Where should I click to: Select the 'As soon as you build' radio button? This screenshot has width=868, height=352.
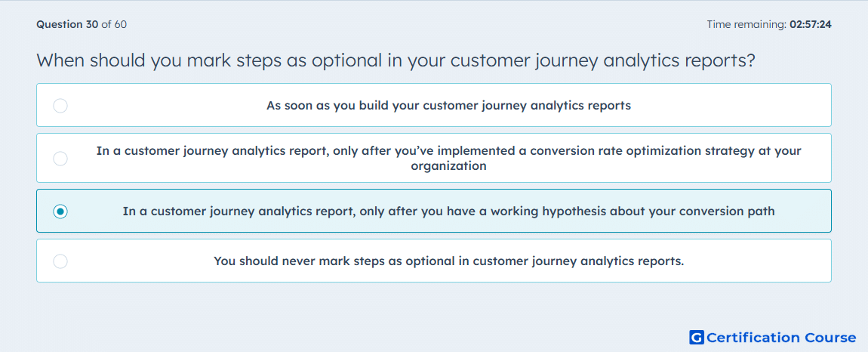pyautogui.click(x=60, y=105)
